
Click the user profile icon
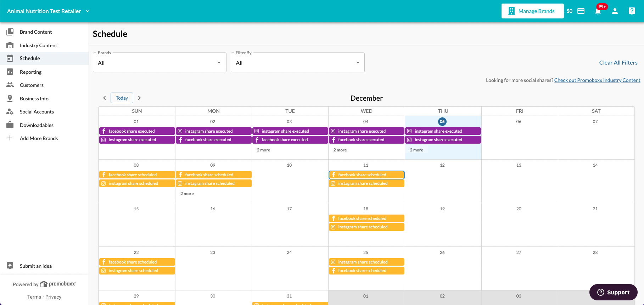(615, 11)
